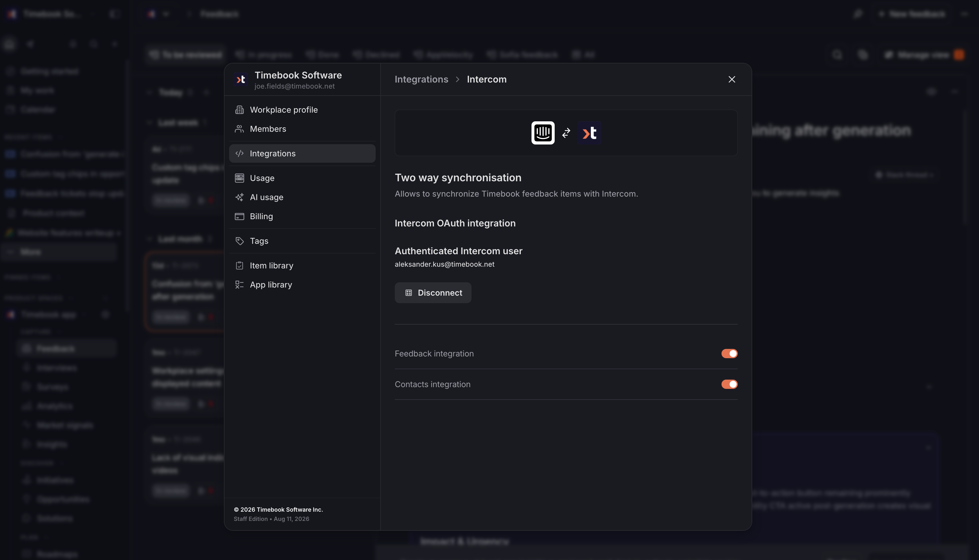Disconnect the Intercom integration

[x=433, y=293]
